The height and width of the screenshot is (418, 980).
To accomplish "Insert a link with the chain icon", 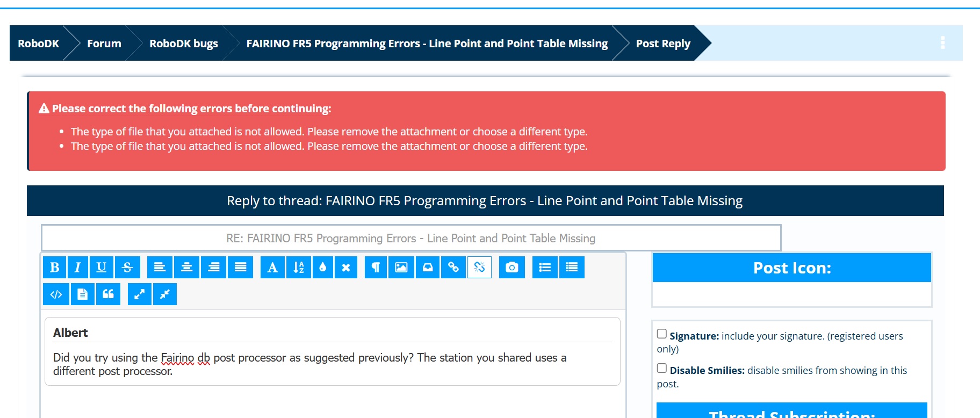I will (453, 267).
